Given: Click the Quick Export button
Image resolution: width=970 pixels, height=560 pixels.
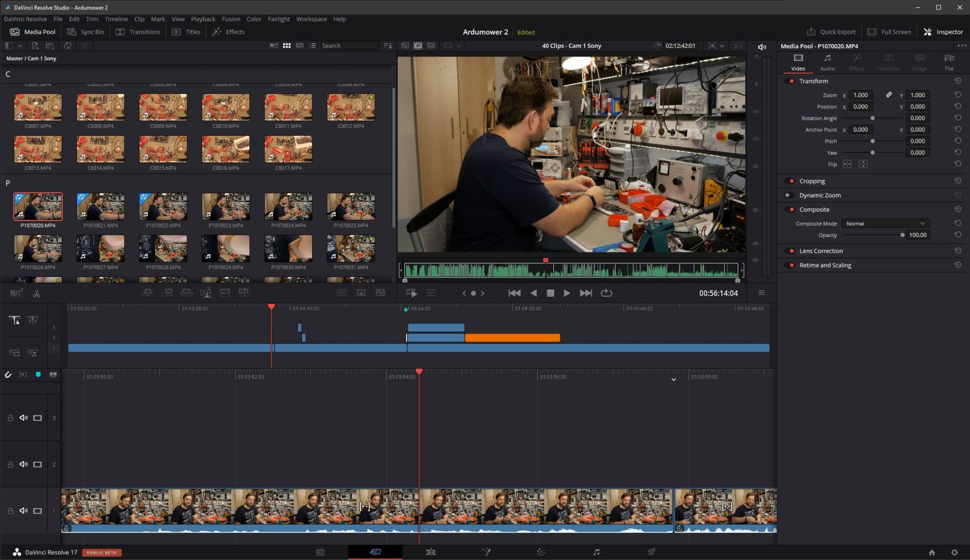Looking at the screenshot, I should click(831, 32).
